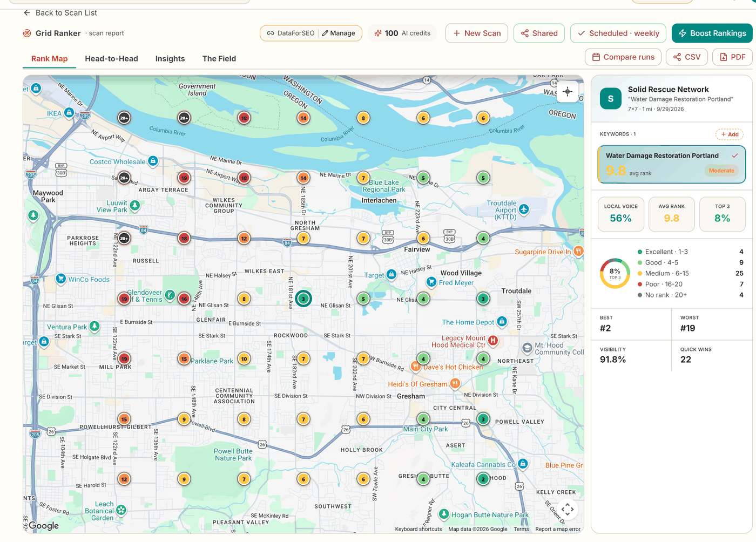This screenshot has height=542, width=756.
Task: Click the IKEA shopping marker icon
Action: tap(69, 113)
